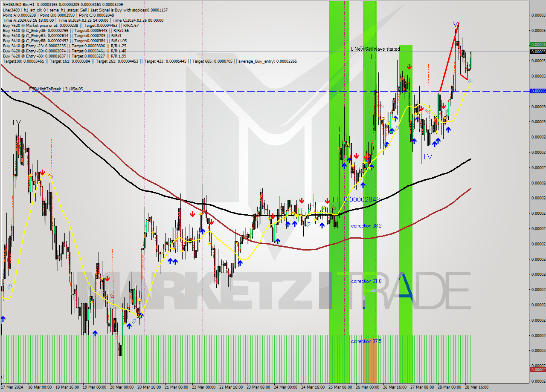This screenshot has height=392, width=546.
Task: Click the 20 Mar 16:00 time label
Action: coord(149,387)
